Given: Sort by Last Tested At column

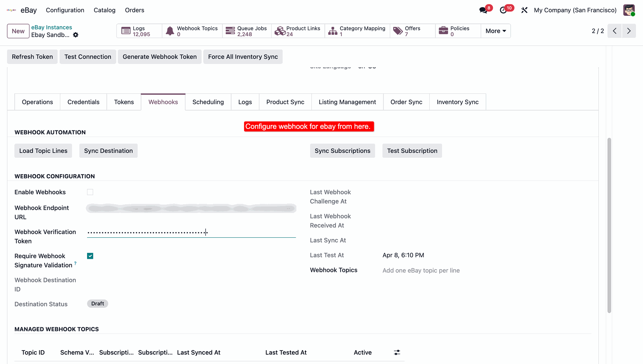Looking at the screenshot, I should [286, 352].
